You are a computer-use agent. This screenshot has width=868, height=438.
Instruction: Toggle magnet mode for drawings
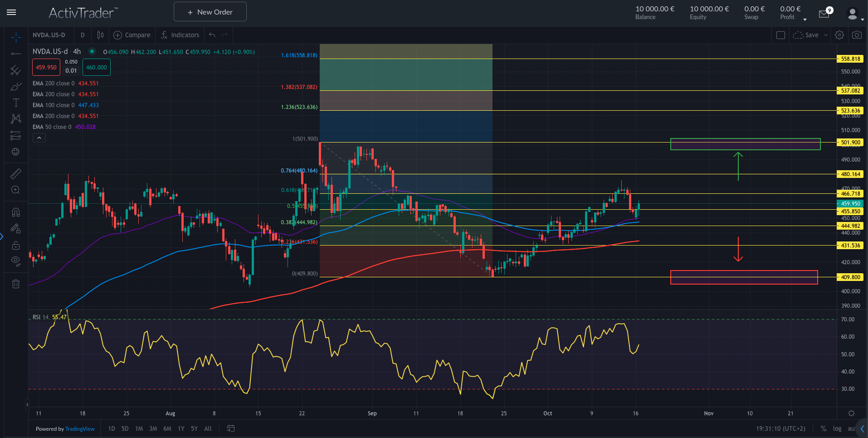(16, 212)
